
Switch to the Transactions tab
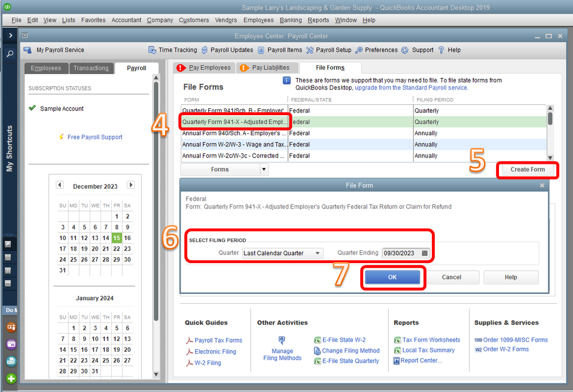[x=91, y=68]
